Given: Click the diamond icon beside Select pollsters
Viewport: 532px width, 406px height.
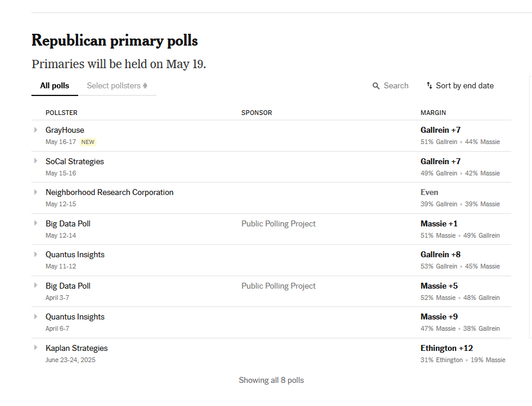Looking at the screenshot, I should pyautogui.click(x=145, y=85).
